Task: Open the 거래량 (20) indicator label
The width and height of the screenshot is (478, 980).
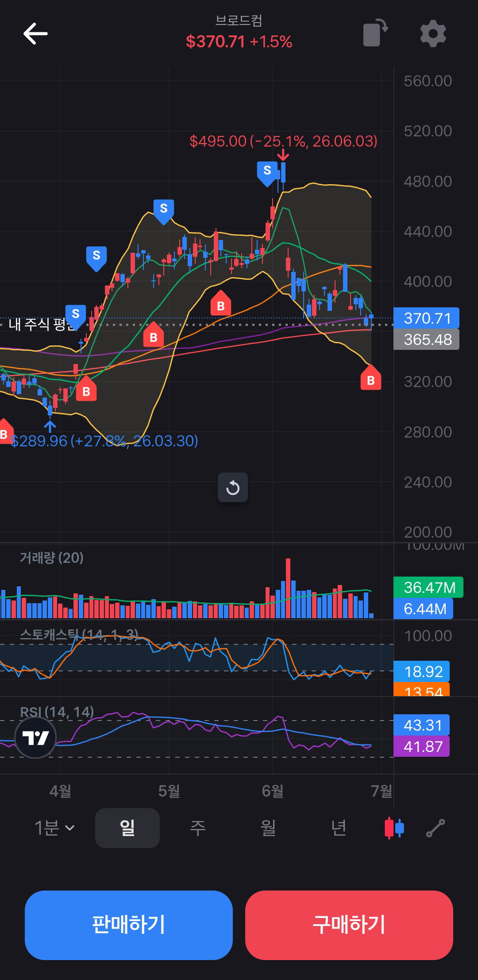Action: [x=52, y=558]
